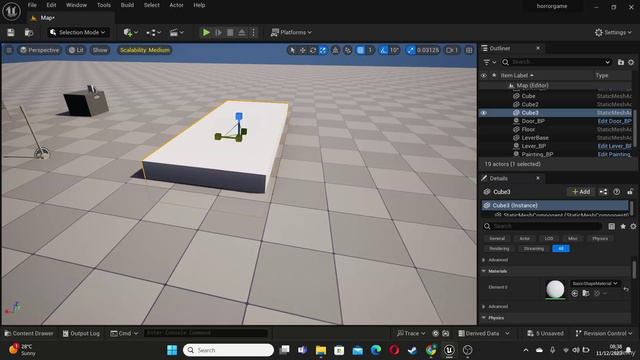
Task: Open the Blueprints toolbar dropdown
Action: (153, 32)
